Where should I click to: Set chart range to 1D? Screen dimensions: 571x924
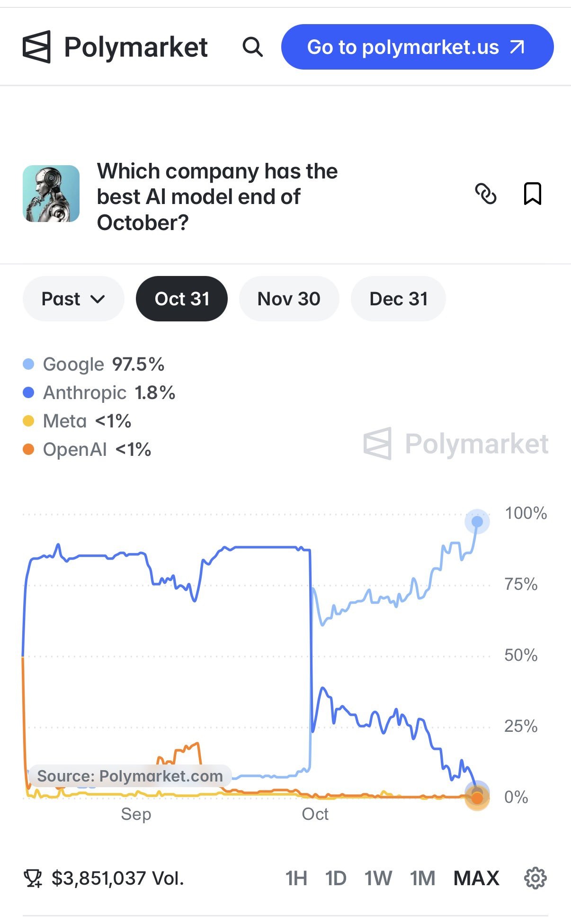(x=336, y=878)
